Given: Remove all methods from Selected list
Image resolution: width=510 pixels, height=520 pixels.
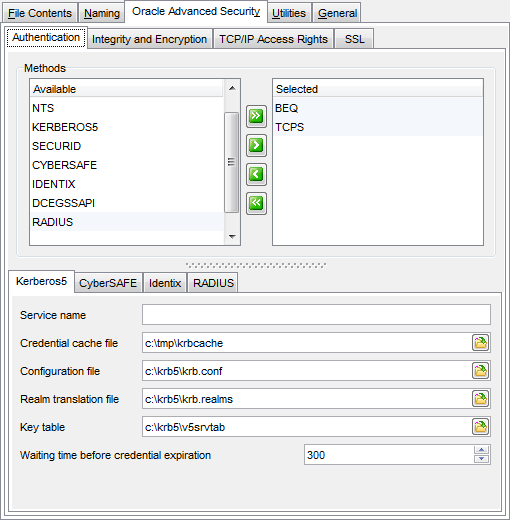Looking at the screenshot, I should pyautogui.click(x=256, y=203).
